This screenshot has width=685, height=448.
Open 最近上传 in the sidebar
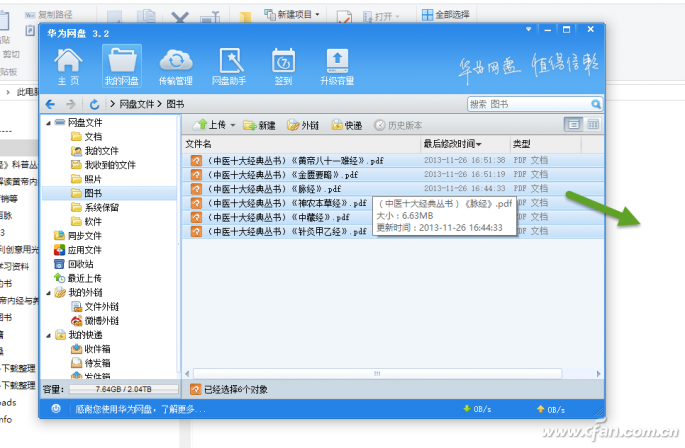coord(78,278)
